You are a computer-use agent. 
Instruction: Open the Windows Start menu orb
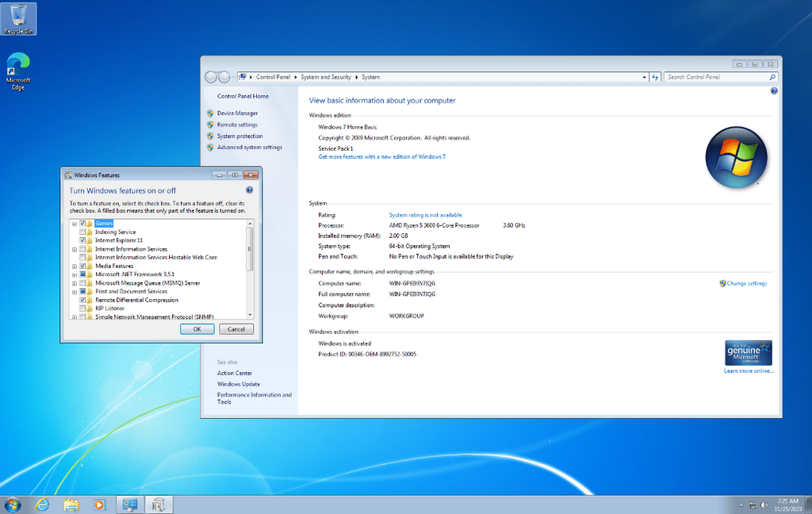(x=13, y=504)
